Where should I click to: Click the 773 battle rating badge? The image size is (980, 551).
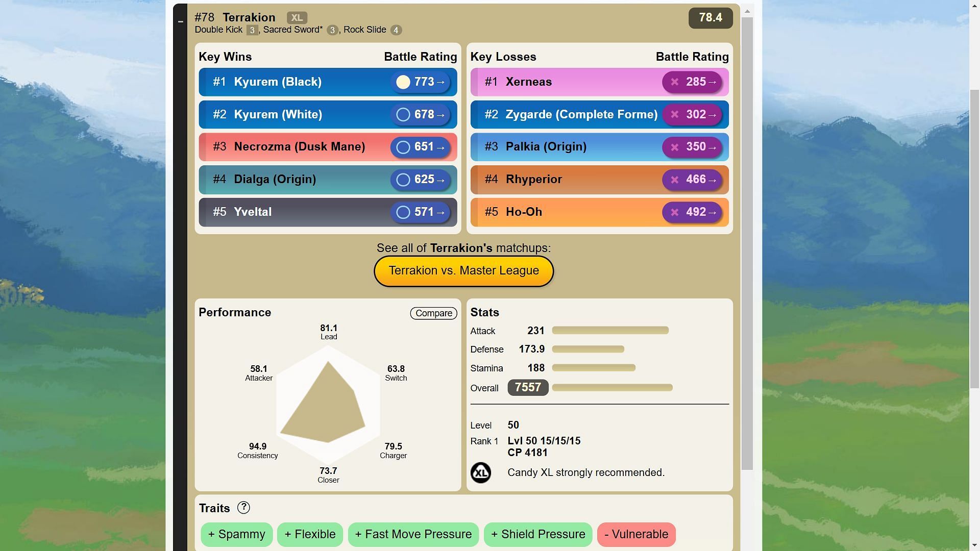420,82
